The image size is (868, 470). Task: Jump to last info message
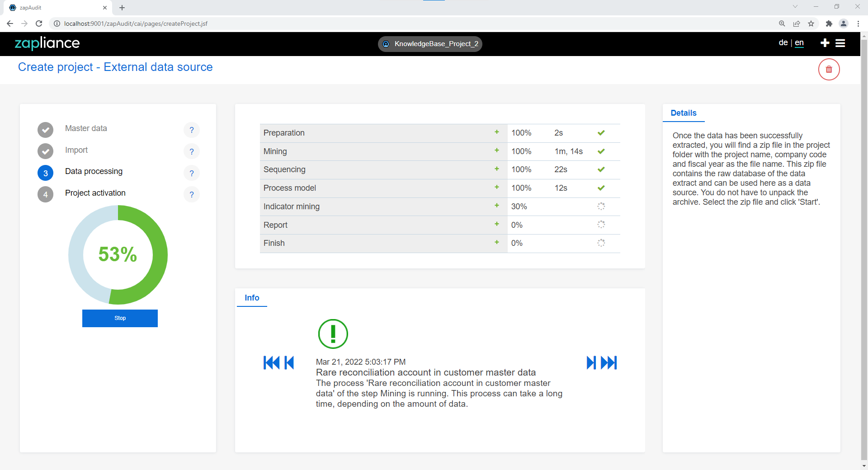pos(609,362)
